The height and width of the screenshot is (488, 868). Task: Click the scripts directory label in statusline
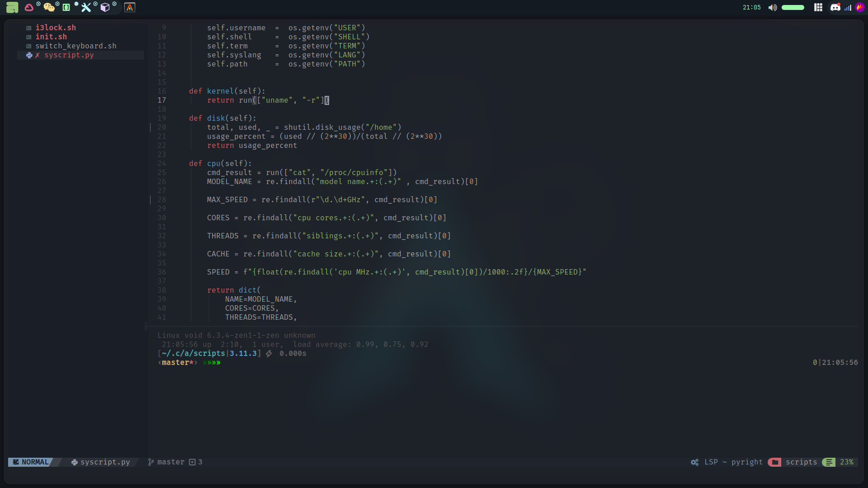[801, 462]
